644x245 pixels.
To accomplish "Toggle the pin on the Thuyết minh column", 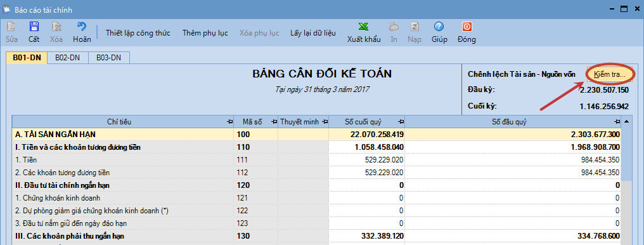I will point(325,122).
